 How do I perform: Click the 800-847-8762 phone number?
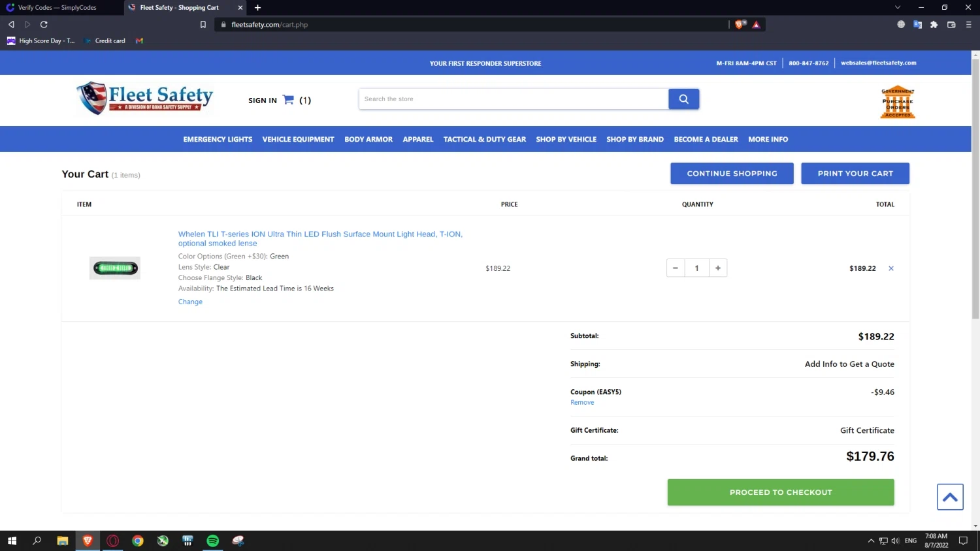808,63
